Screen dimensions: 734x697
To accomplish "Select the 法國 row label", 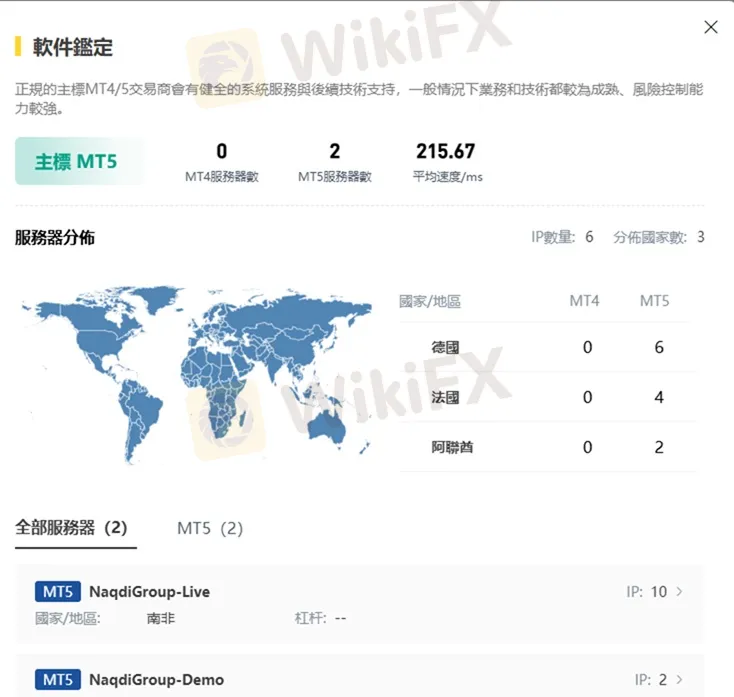I will coord(445,397).
